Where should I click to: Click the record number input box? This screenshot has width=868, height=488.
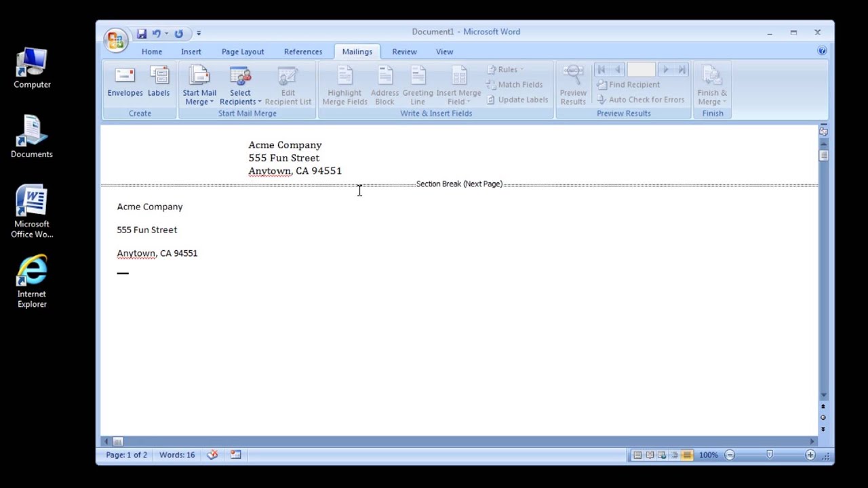click(x=641, y=69)
